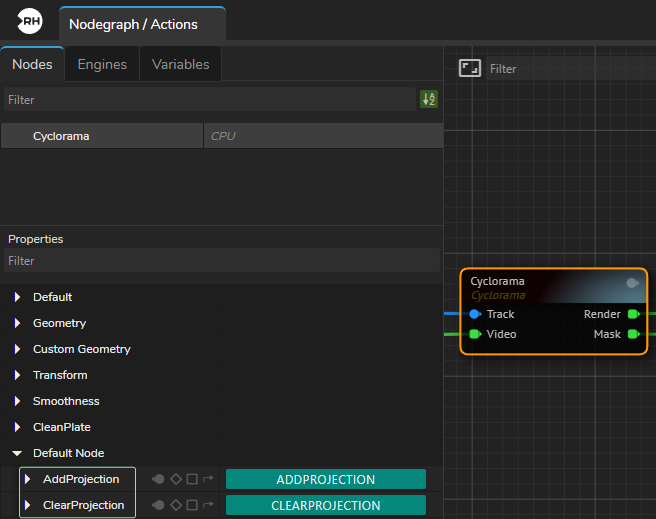
Task: Toggle the square box in AddProjection row
Action: click(192, 479)
